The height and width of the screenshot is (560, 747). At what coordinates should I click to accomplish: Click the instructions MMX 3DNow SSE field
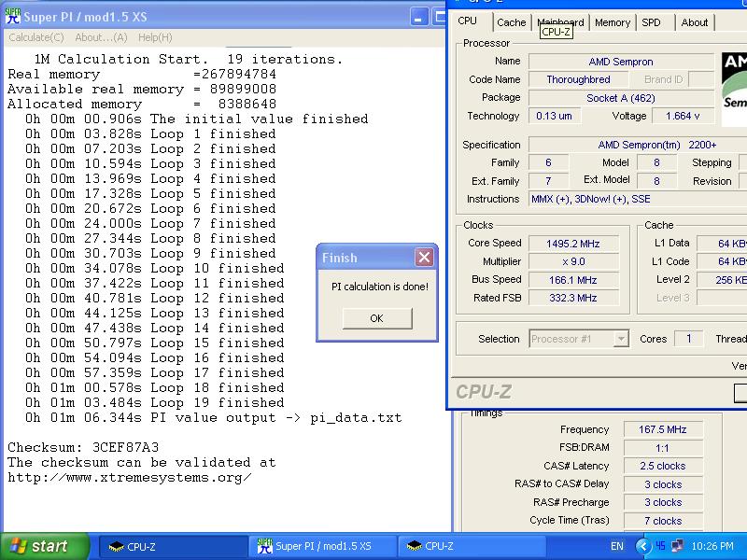click(638, 199)
